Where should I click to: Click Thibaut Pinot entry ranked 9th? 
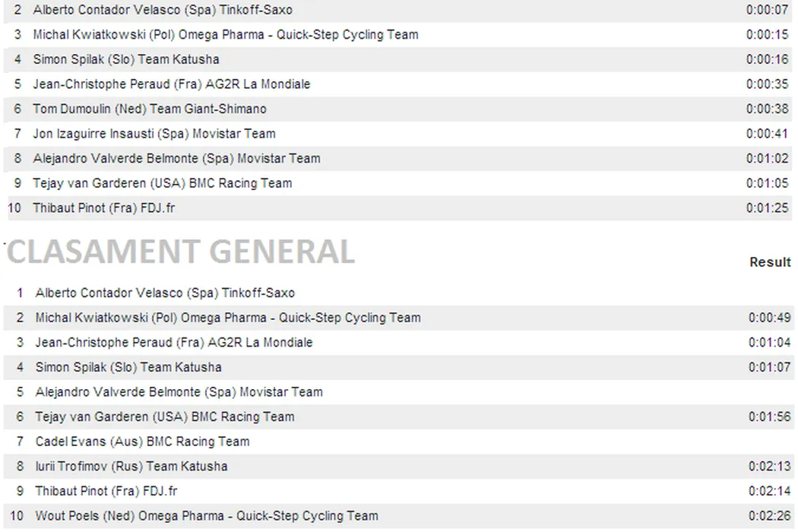106,491
